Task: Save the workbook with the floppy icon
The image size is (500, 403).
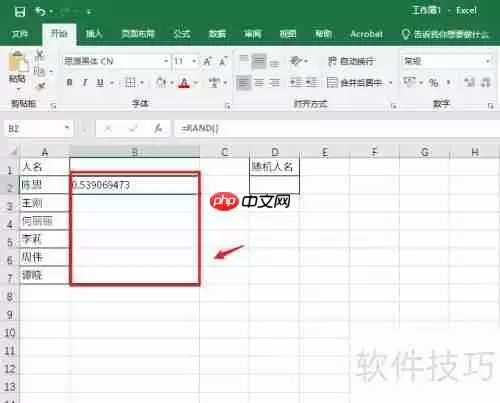Action: click(x=20, y=12)
